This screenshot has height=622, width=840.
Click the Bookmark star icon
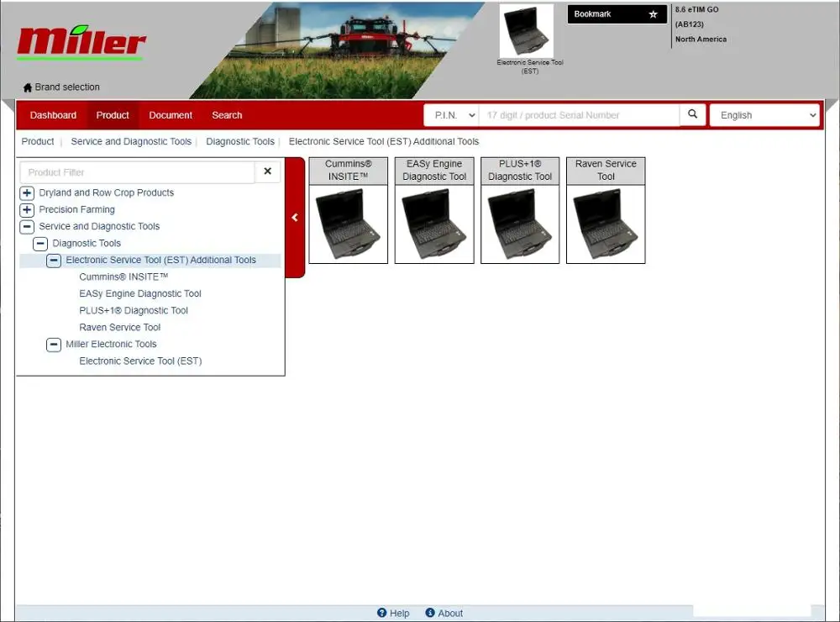[x=653, y=14]
